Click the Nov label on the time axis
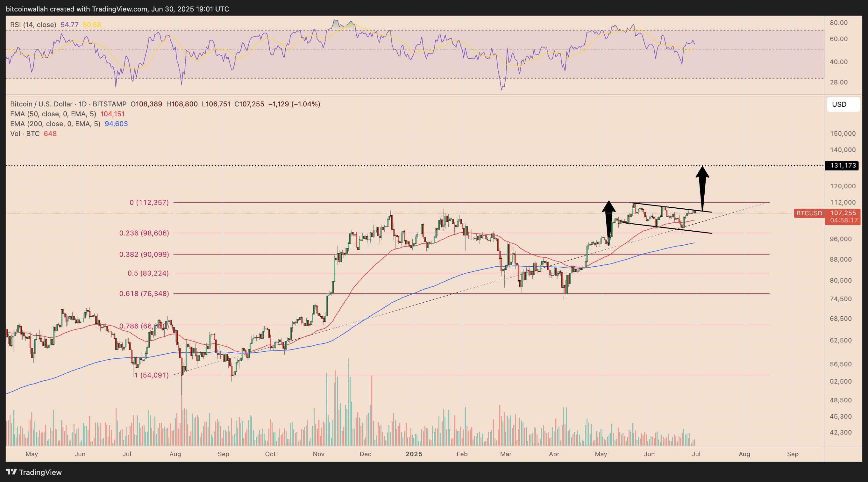This screenshot has width=868, height=482. [318, 454]
